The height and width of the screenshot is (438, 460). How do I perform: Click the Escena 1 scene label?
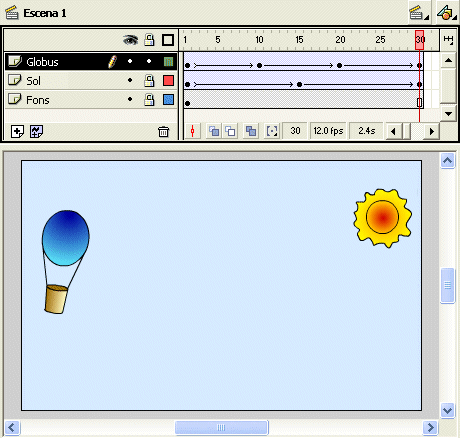45,13
